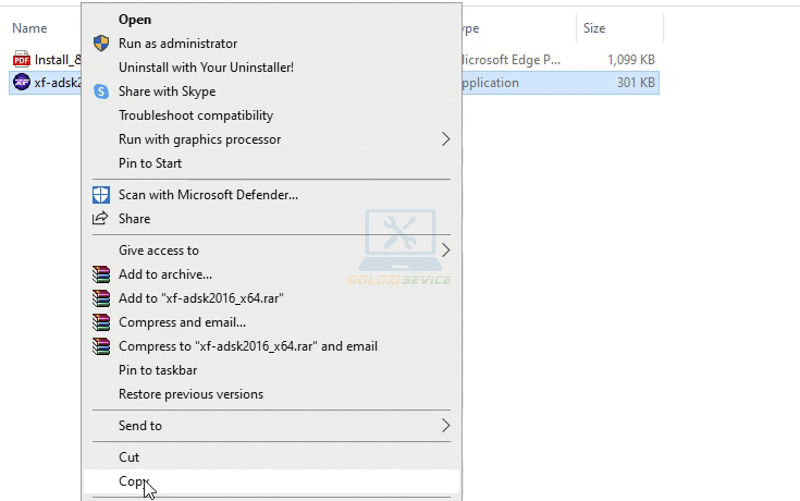Choose Restore previous versions
800x501 pixels.
tap(190, 394)
